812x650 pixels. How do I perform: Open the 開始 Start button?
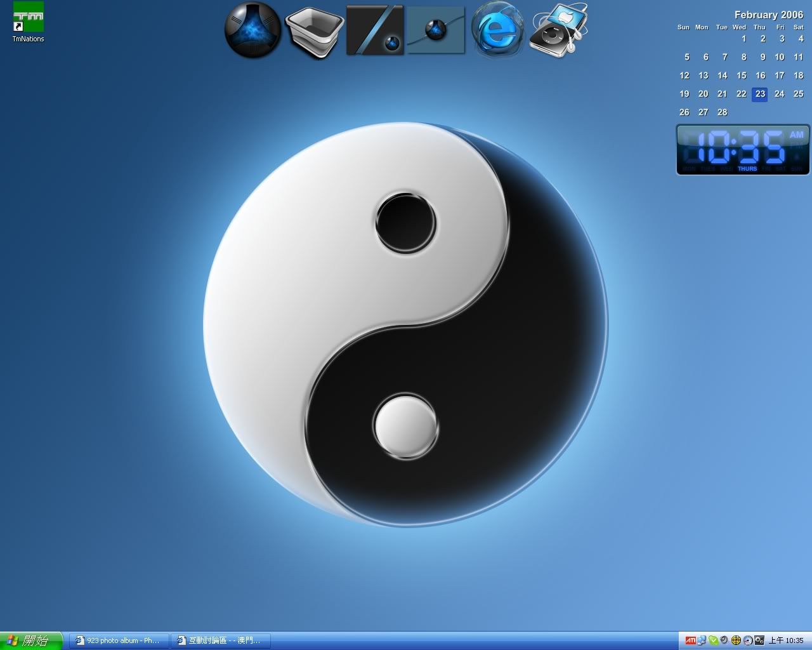[32, 640]
